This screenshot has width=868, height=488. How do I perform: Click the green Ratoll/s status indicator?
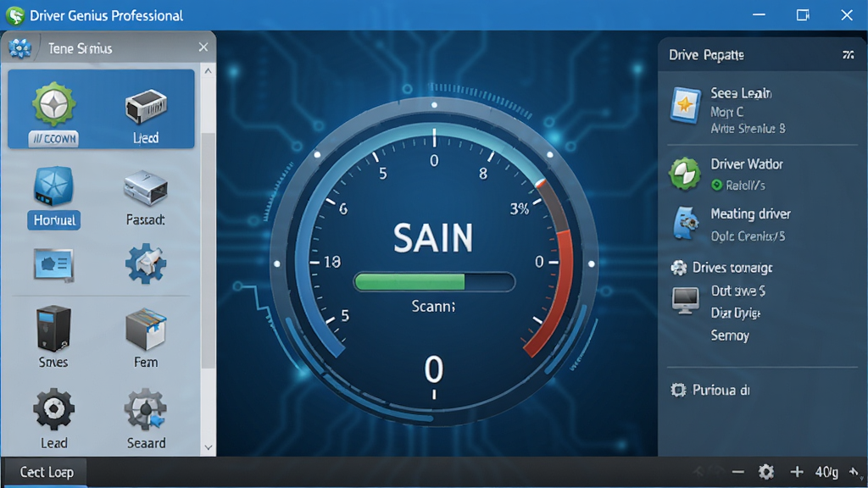pos(717,186)
